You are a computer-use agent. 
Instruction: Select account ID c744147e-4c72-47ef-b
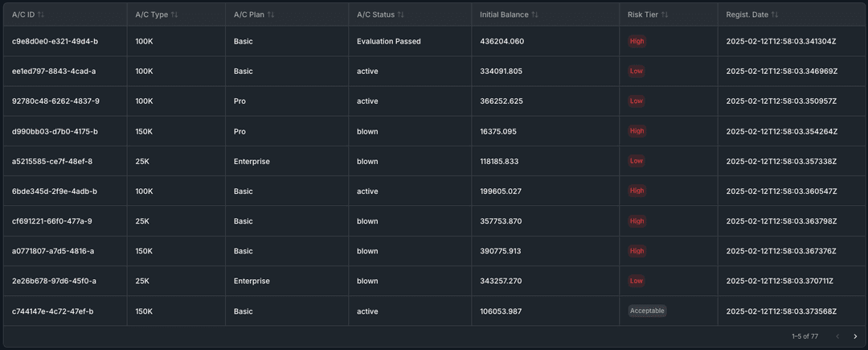click(52, 311)
